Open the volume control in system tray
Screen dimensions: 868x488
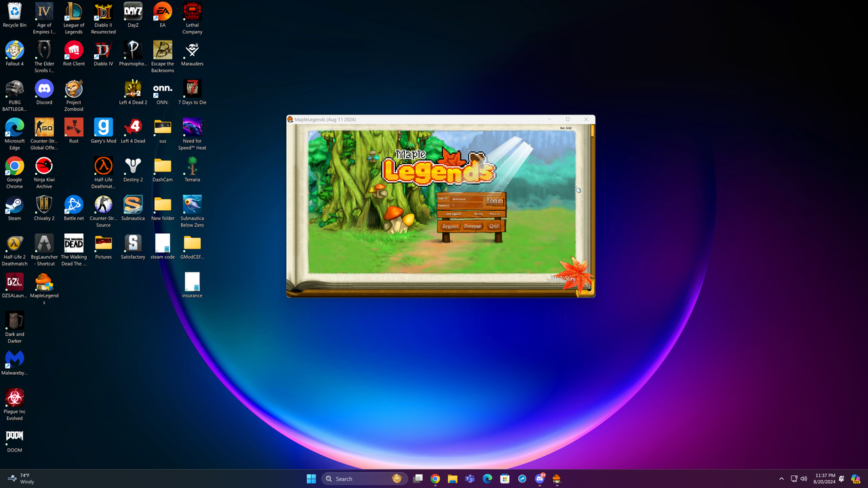[x=804, y=479]
